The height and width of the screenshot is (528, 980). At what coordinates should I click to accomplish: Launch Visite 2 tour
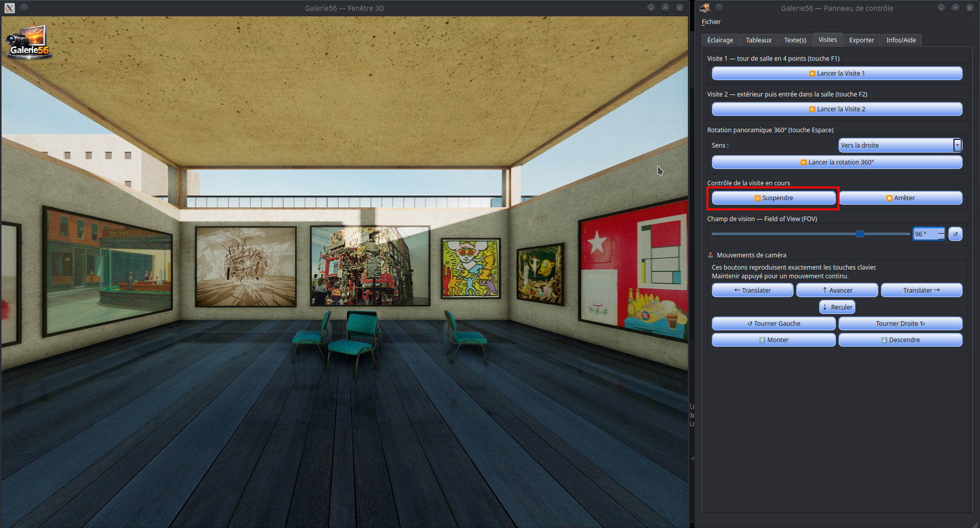pyautogui.click(x=837, y=109)
